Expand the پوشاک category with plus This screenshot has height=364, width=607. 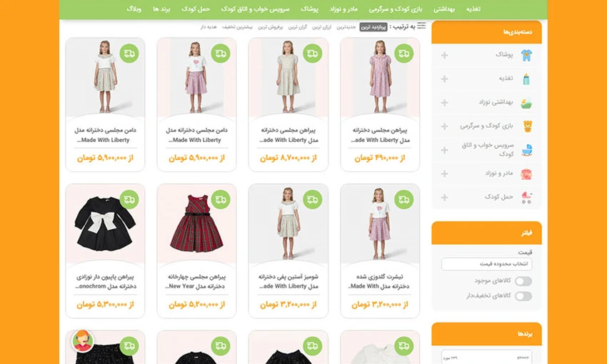coord(445,55)
